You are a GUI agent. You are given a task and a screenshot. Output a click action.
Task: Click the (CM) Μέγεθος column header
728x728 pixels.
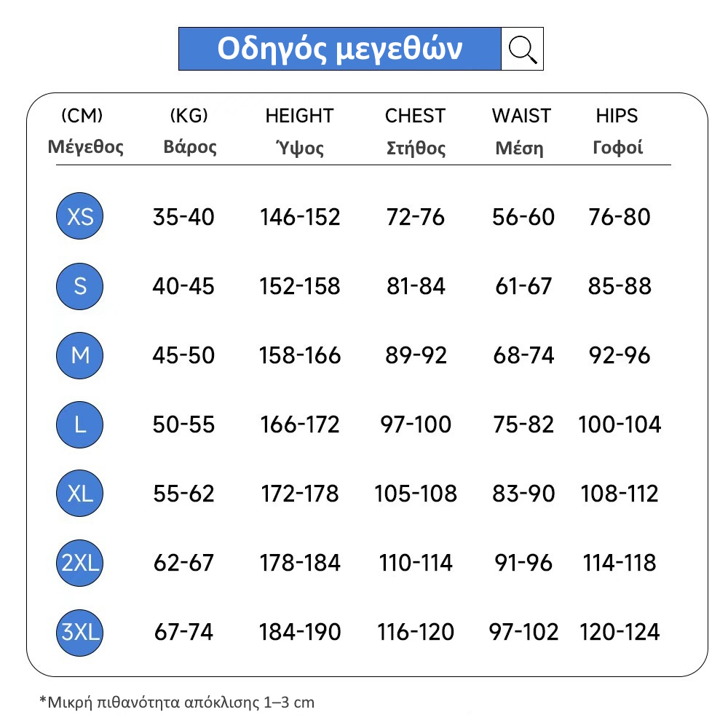(x=85, y=132)
